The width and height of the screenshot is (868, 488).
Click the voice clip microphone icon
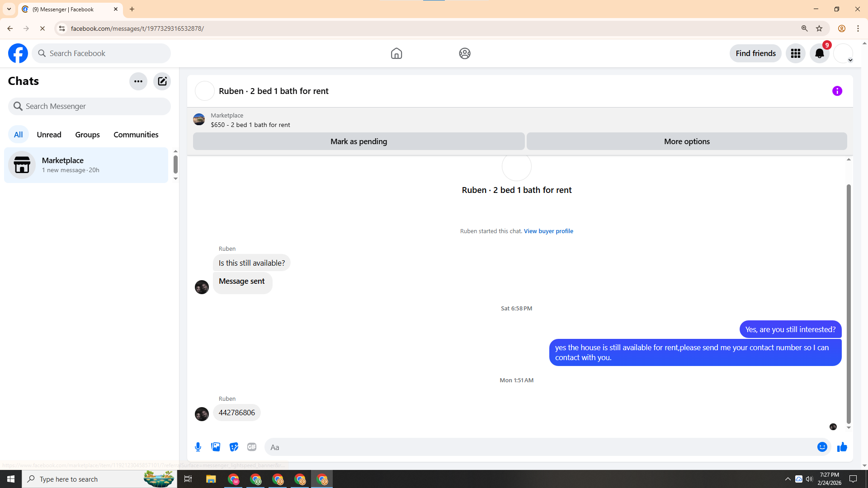tap(198, 447)
